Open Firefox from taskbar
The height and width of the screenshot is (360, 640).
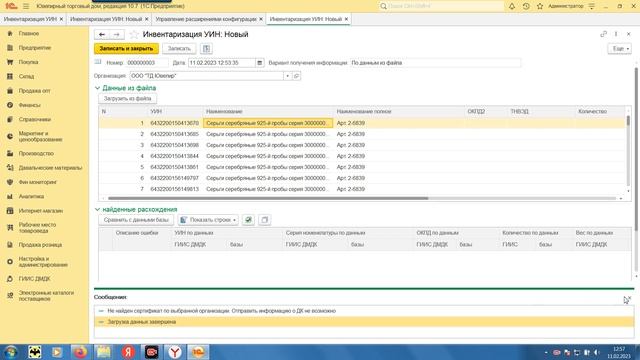point(80,352)
